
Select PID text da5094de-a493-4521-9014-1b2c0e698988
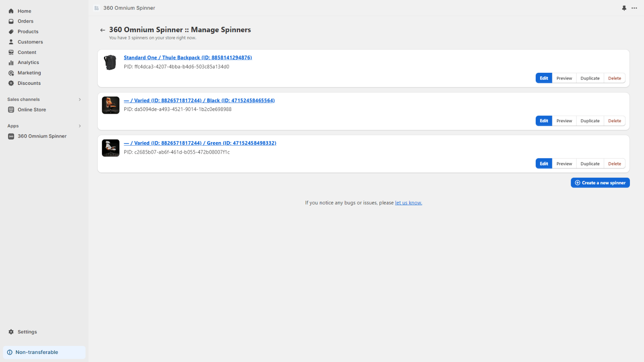[x=183, y=109]
